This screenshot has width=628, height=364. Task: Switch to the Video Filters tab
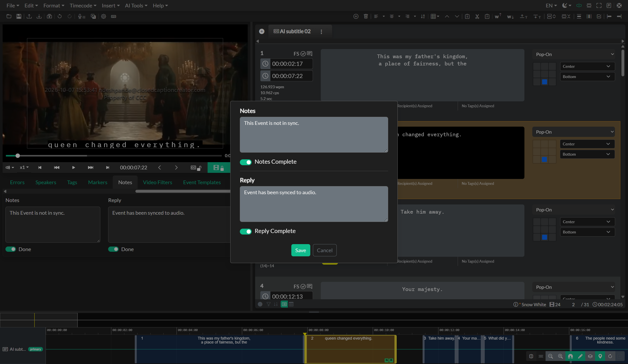point(157,182)
